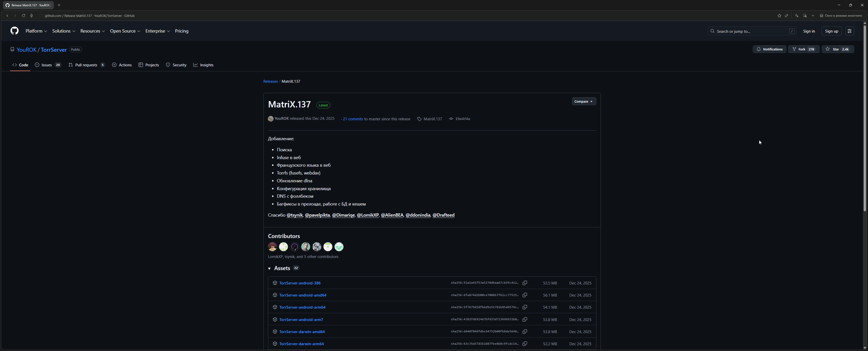Reload the page via the refresh icon

[x=23, y=15]
